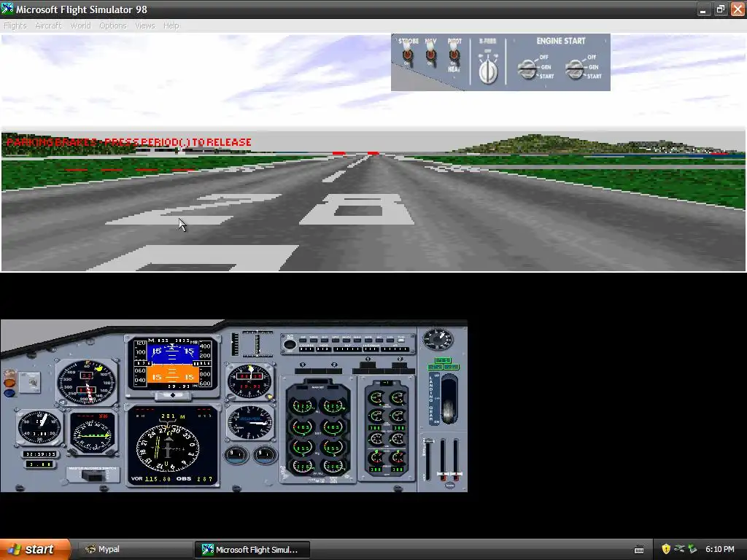Click the top green landing gear light
Image resolution: width=747 pixels, height=560 pixels.
click(443, 360)
